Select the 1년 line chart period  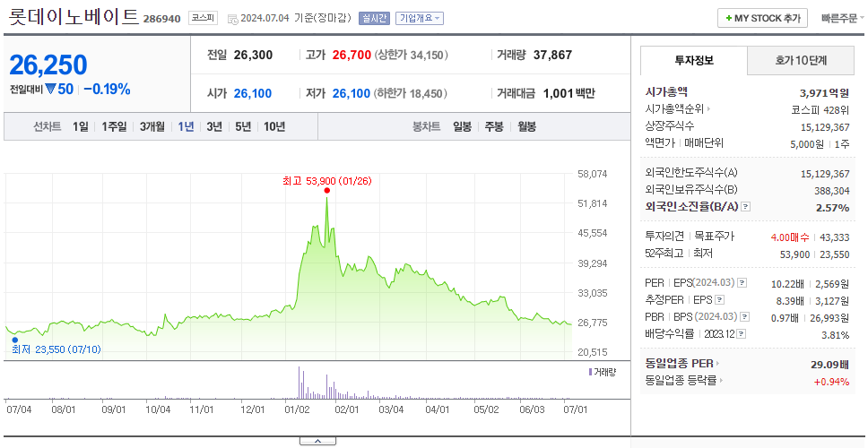pos(186,126)
